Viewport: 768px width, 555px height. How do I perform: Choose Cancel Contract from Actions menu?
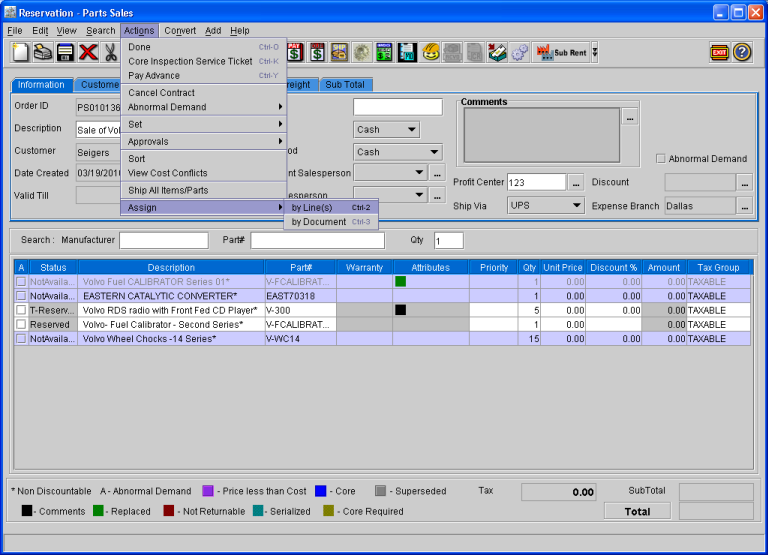tap(204, 93)
